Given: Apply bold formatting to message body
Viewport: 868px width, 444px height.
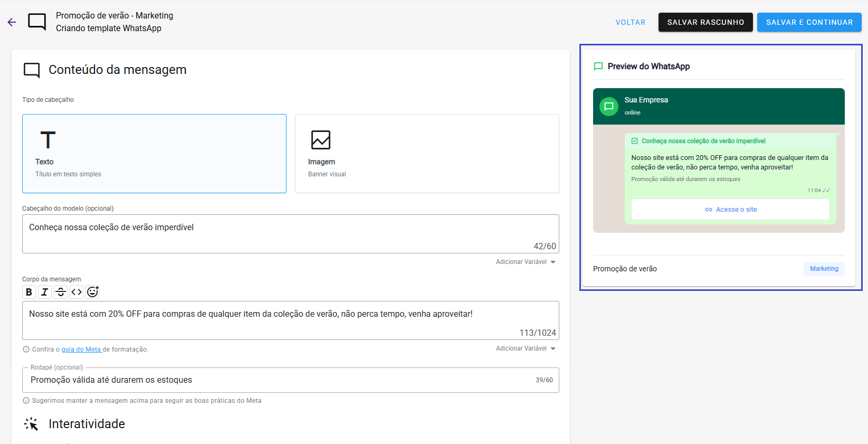Looking at the screenshot, I should [x=29, y=292].
